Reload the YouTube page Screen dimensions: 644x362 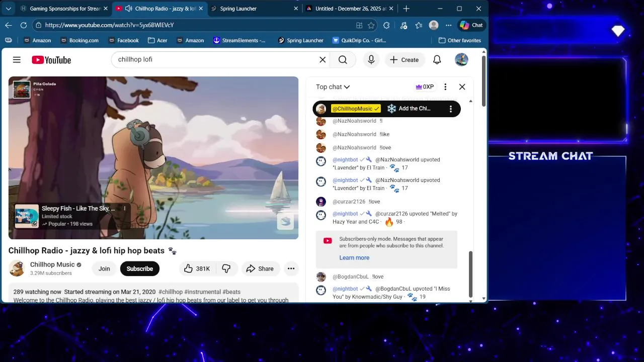click(24, 25)
